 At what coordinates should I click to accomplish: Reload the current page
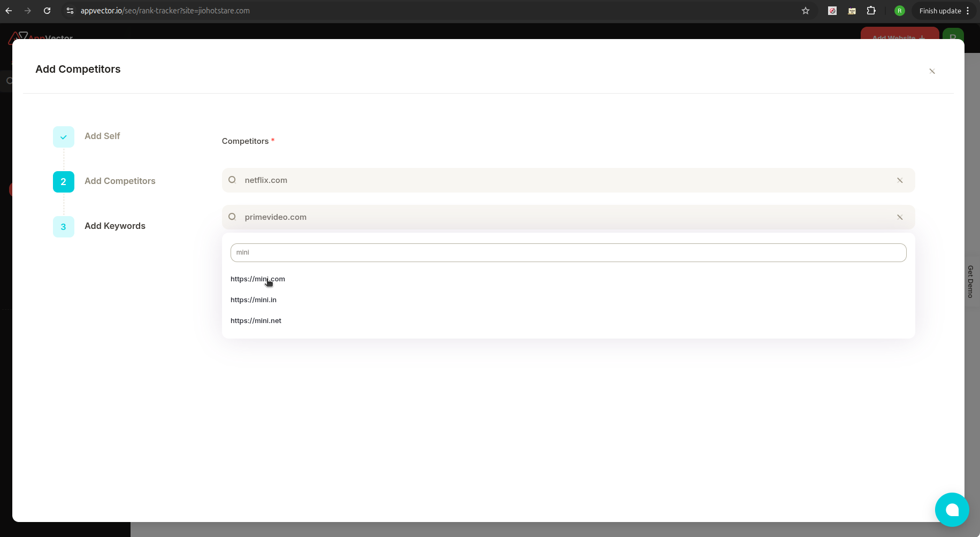point(47,11)
